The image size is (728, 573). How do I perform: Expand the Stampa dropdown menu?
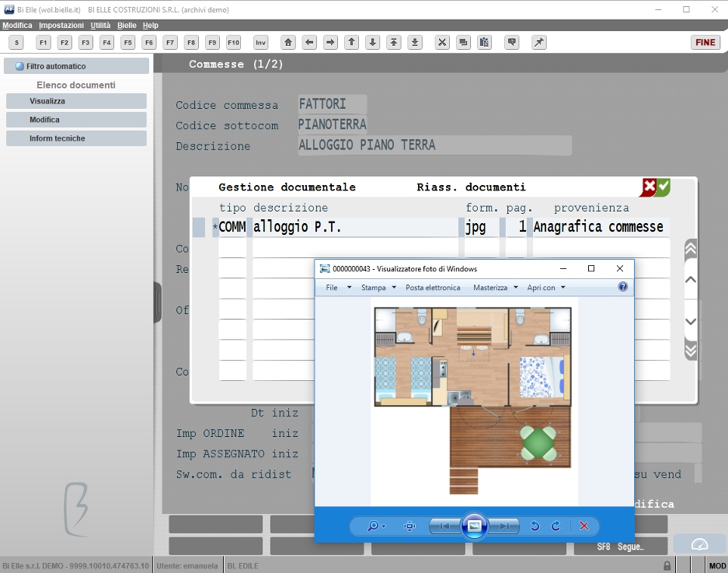[x=378, y=288]
